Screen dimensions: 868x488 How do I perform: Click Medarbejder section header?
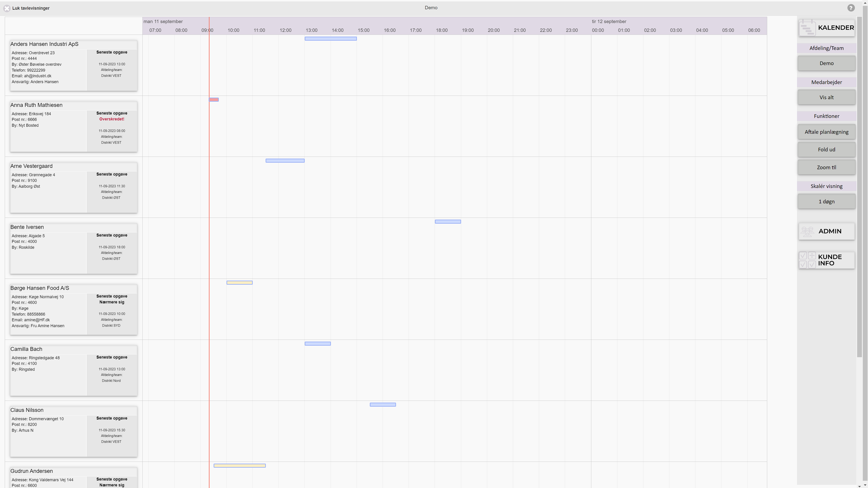coord(827,82)
